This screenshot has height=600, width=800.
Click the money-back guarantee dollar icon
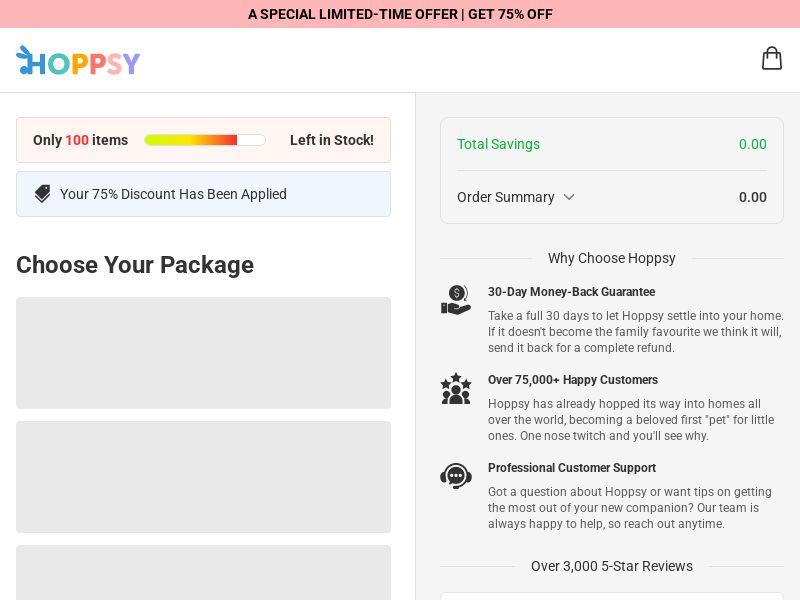(456, 300)
